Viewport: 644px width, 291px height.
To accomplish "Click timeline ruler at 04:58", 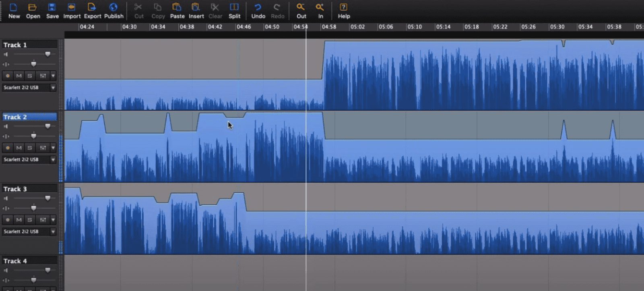I will click(x=329, y=27).
